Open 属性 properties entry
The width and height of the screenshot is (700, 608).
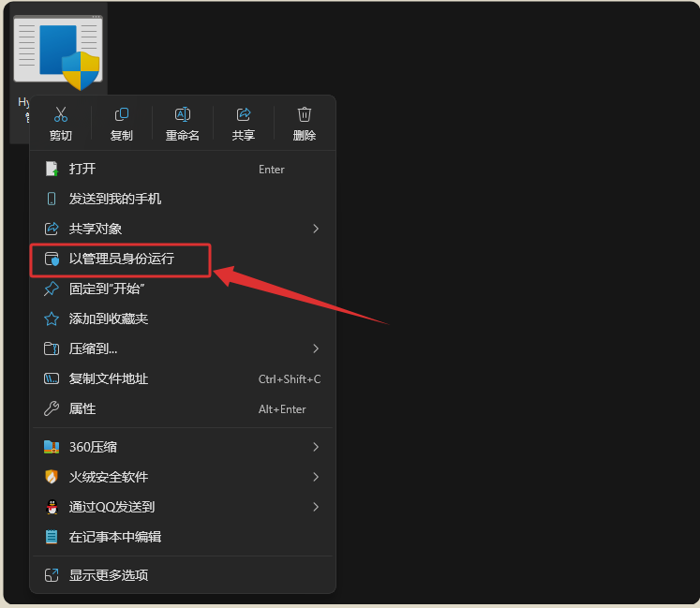[x=82, y=408]
